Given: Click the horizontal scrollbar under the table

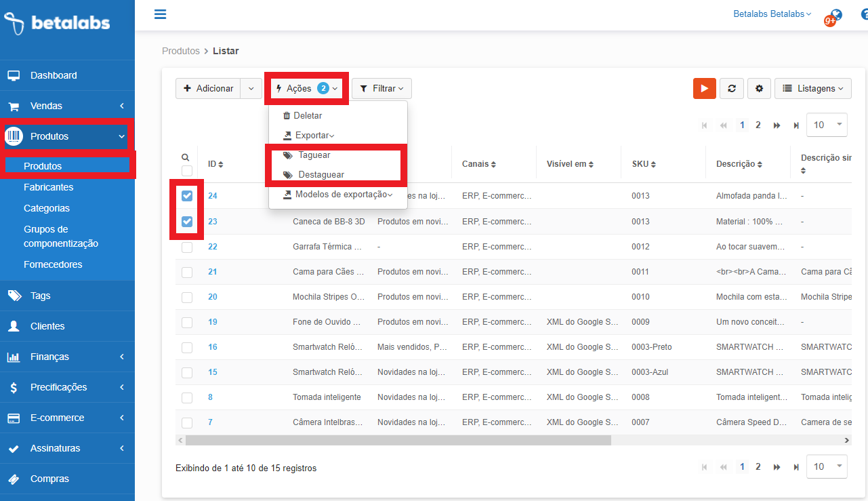Looking at the screenshot, I should [x=398, y=440].
